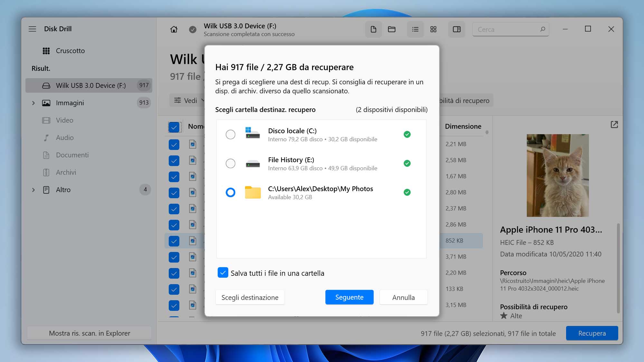Viewport: 644px width, 362px height.
Task: Click the file icon in the 852 KB row
Action: [193, 241]
